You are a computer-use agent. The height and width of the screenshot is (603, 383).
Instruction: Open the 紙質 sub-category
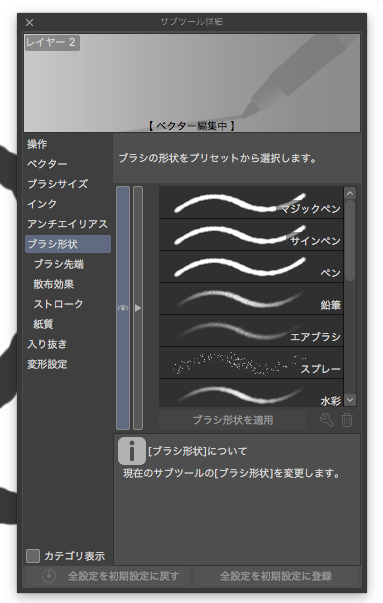pos(43,324)
